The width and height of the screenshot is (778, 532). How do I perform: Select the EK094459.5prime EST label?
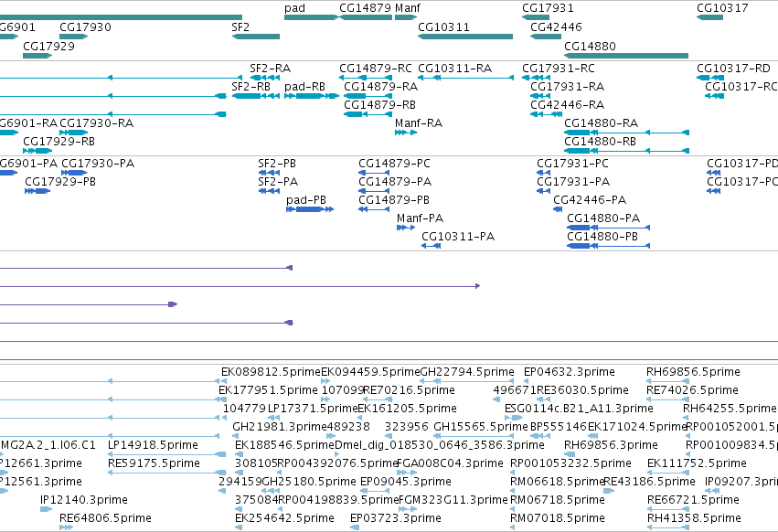pos(370,372)
